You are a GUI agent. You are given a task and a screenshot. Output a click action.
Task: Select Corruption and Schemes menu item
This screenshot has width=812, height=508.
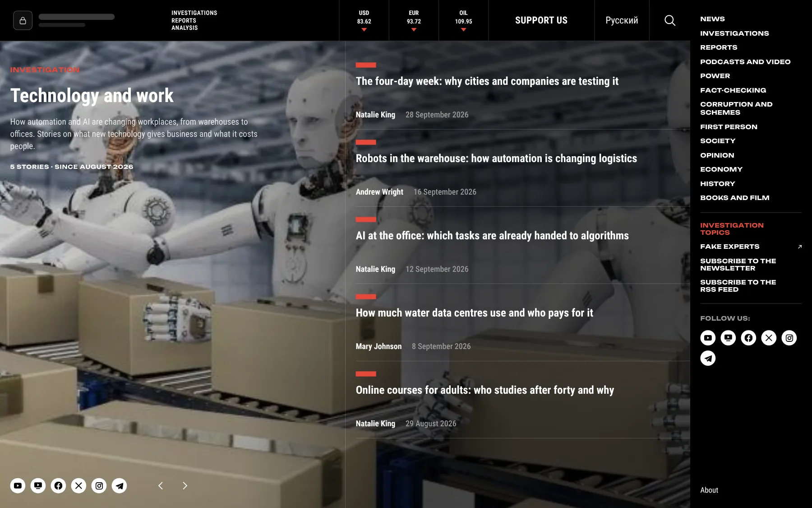coord(736,108)
